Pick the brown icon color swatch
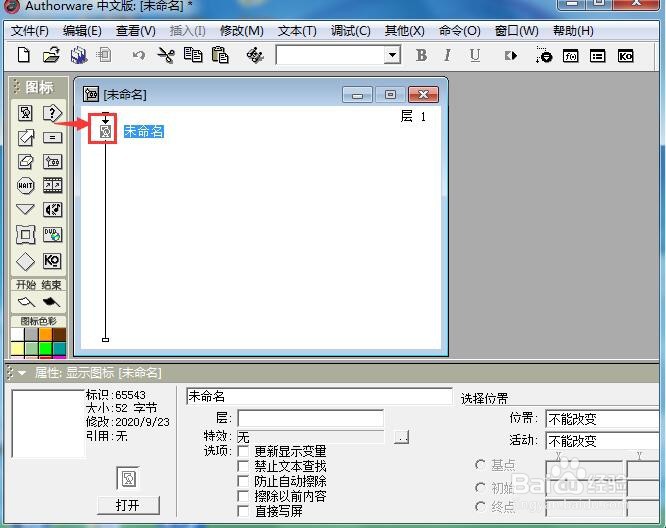 point(59,334)
